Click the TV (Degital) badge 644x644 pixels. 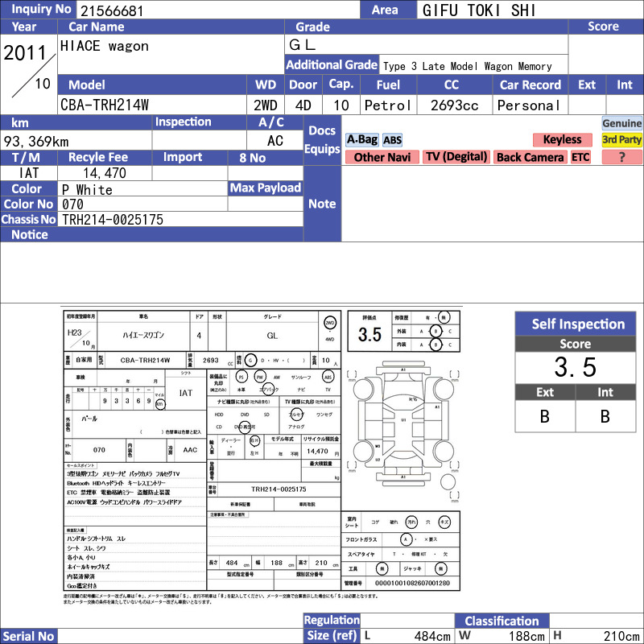click(456, 157)
